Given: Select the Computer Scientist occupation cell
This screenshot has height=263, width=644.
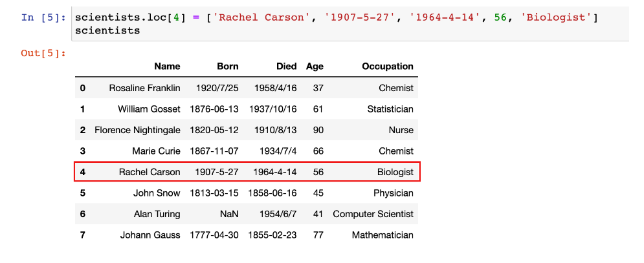Looking at the screenshot, I should [373, 214].
